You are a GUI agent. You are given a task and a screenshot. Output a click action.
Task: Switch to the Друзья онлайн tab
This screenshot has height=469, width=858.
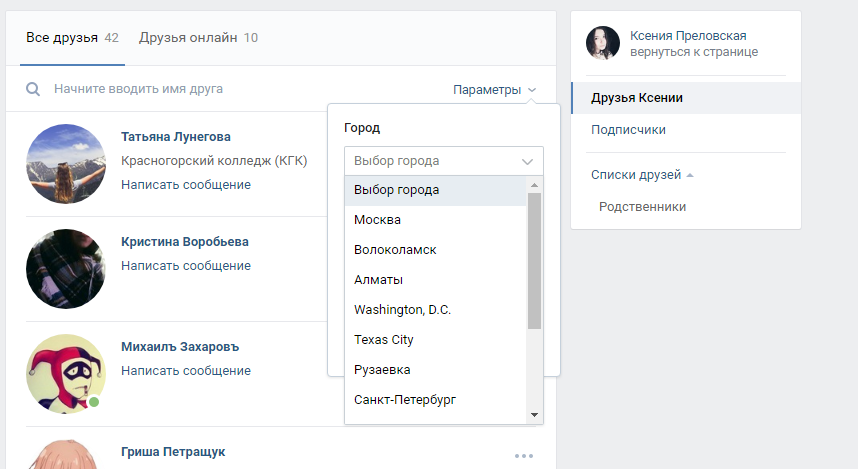coord(198,38)
